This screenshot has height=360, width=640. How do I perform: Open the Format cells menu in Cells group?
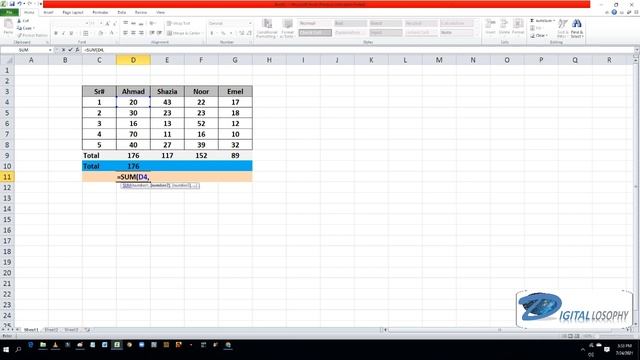click(518, 27)
